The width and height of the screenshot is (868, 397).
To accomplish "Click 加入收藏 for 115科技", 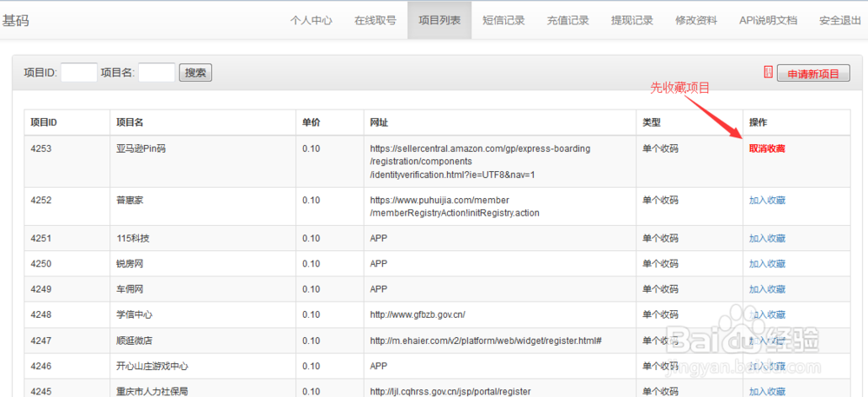I will click(x=766, y=239).
